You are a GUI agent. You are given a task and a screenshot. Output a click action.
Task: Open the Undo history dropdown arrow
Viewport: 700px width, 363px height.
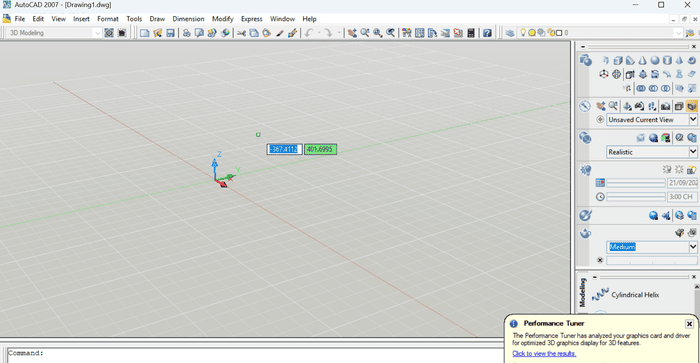[319, 33]
